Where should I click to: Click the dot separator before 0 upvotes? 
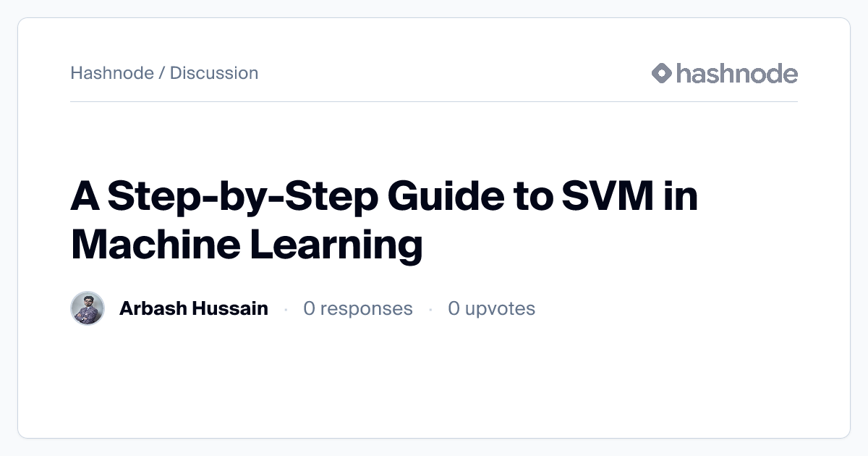430,309
